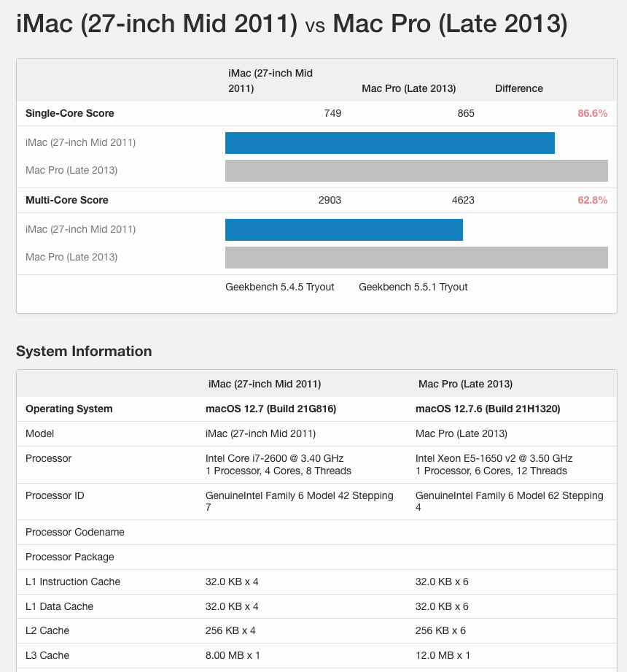Click macOS 12.7.6 (Build 21H1320) entry

point(488,409)
